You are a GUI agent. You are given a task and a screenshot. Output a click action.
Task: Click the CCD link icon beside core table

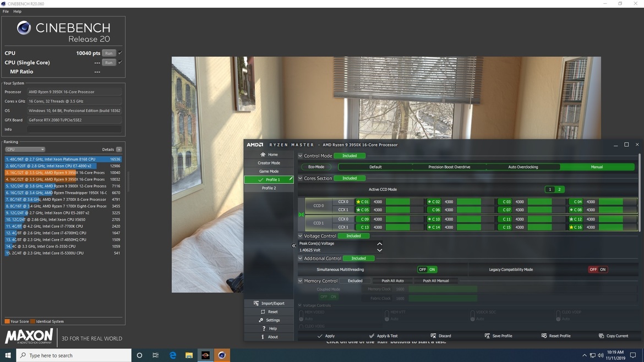[301, 215]
